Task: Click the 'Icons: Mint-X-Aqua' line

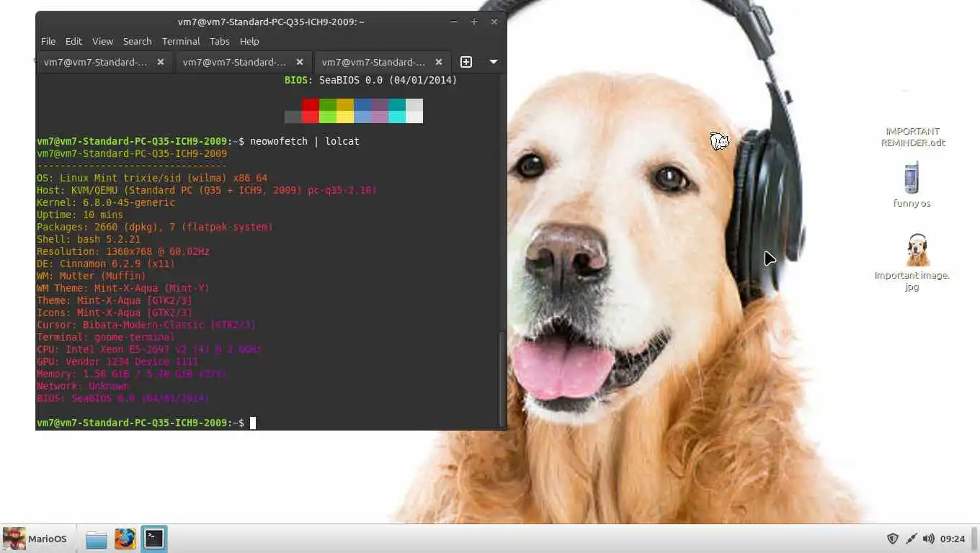Action: pyautogui.click(x=115, y=313)
